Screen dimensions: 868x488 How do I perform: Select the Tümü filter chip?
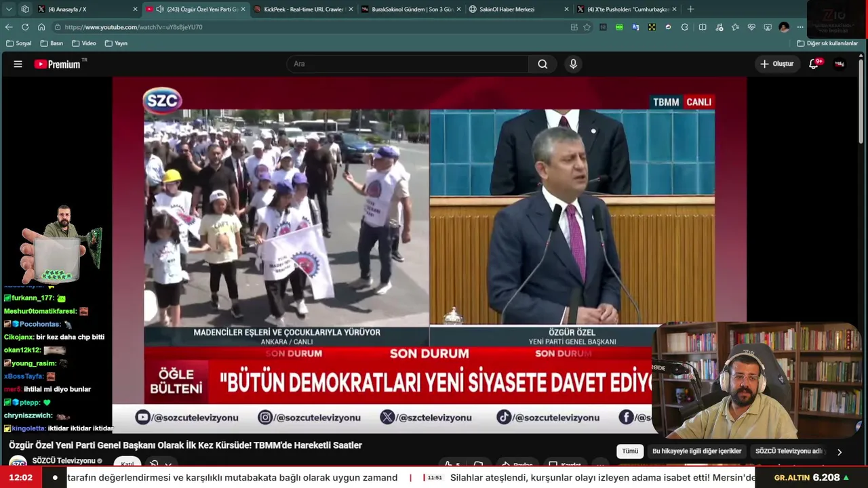tap(630, 451)
